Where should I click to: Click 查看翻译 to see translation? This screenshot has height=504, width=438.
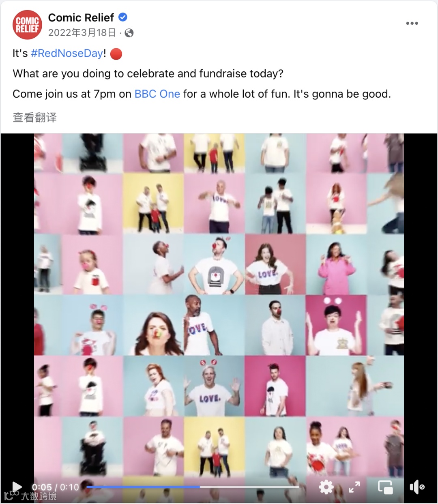pyautogui.click(x=35, y=118)
